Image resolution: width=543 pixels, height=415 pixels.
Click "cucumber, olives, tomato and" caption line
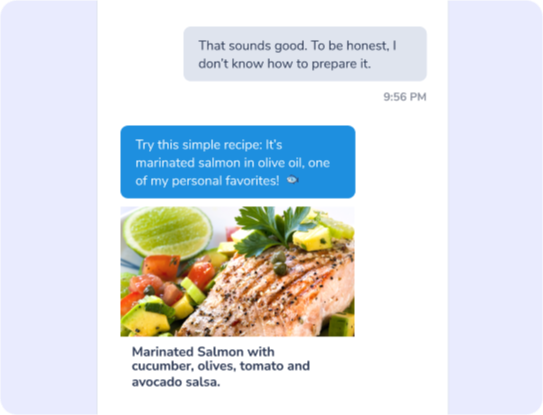pos(221,366)
